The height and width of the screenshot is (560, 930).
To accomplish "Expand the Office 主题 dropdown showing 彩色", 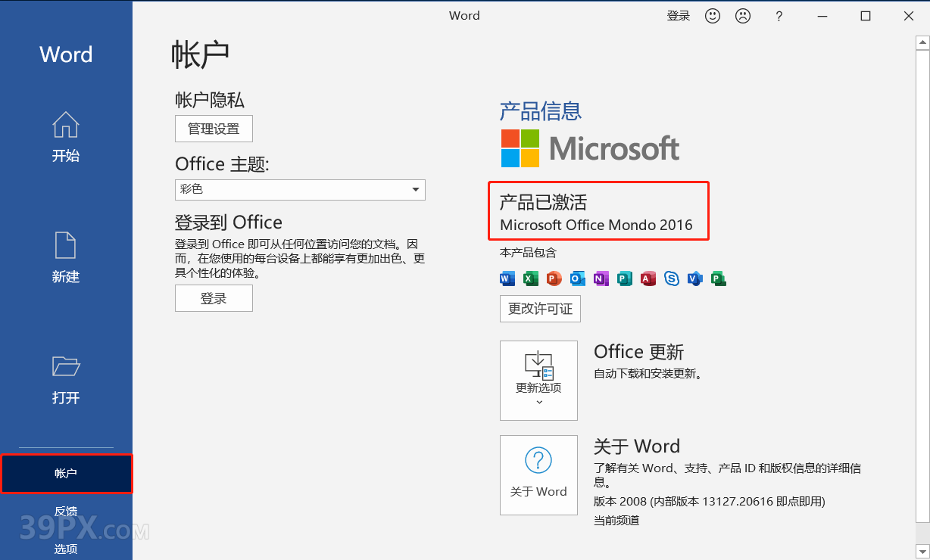I will point(300,189).
